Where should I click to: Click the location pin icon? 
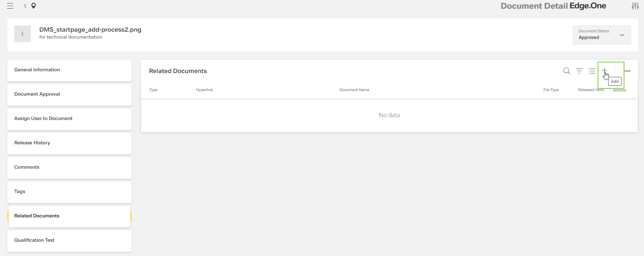point(34,6)
